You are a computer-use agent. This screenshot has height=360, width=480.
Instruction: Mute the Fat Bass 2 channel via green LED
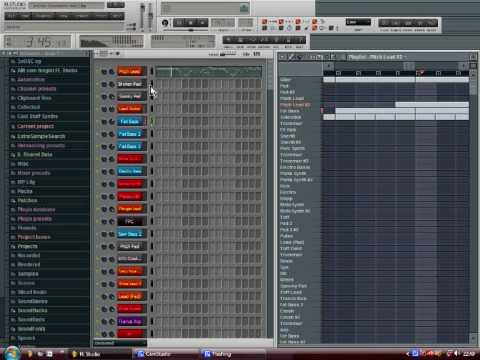click(x=98, y=134)
